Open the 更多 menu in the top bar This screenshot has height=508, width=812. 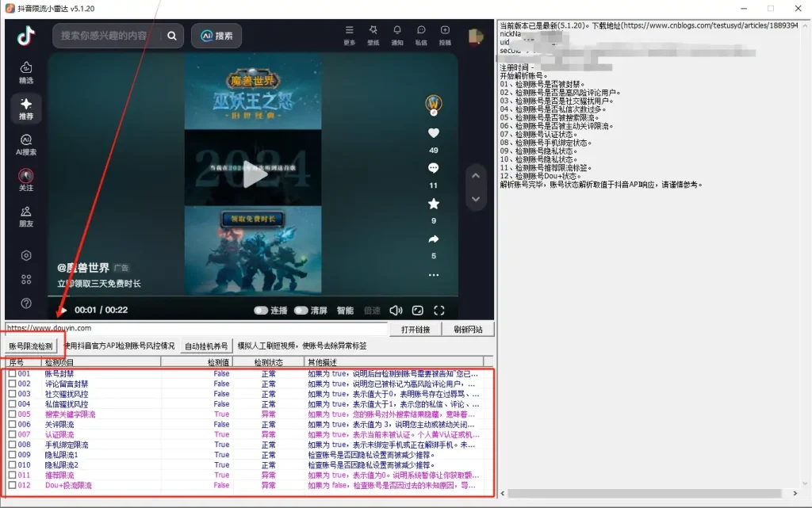click(x=350, y=36)
